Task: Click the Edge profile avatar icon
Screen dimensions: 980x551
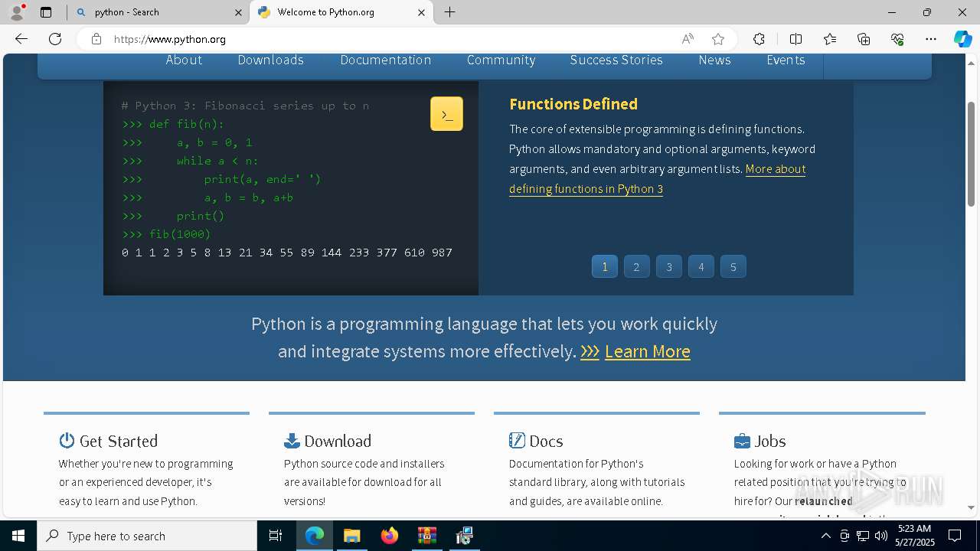Action: pos(16,12)
